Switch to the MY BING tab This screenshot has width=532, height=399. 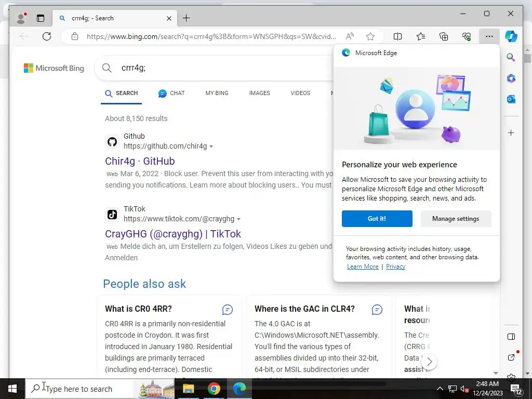(217, 94)
